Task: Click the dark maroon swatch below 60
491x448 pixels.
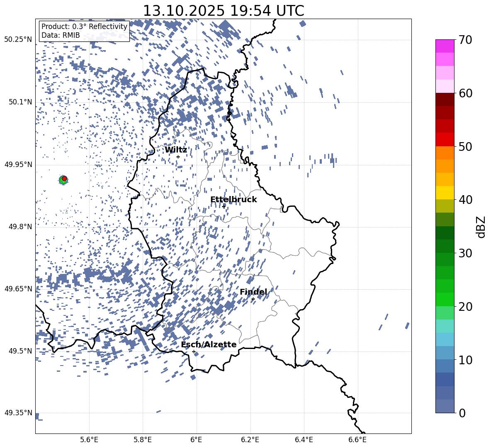Action: pos(445,99)
